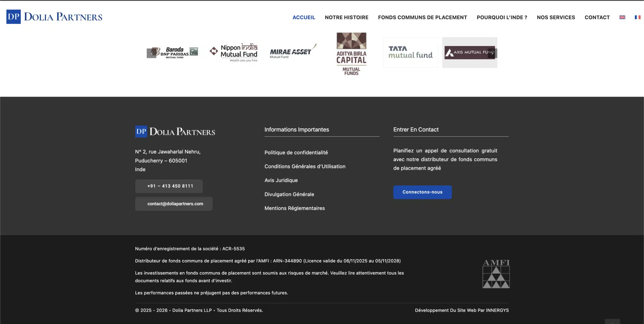Image resolution: width=644 pixels, height=324 pixels.
Task: Advance carousel with the next arrow
Action: coord(492,53)
